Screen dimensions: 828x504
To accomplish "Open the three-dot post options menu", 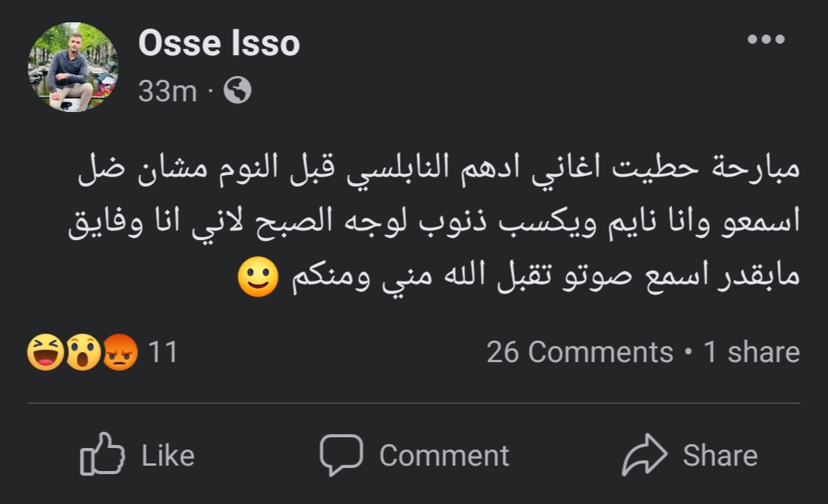I will click(x=766, y=40).
